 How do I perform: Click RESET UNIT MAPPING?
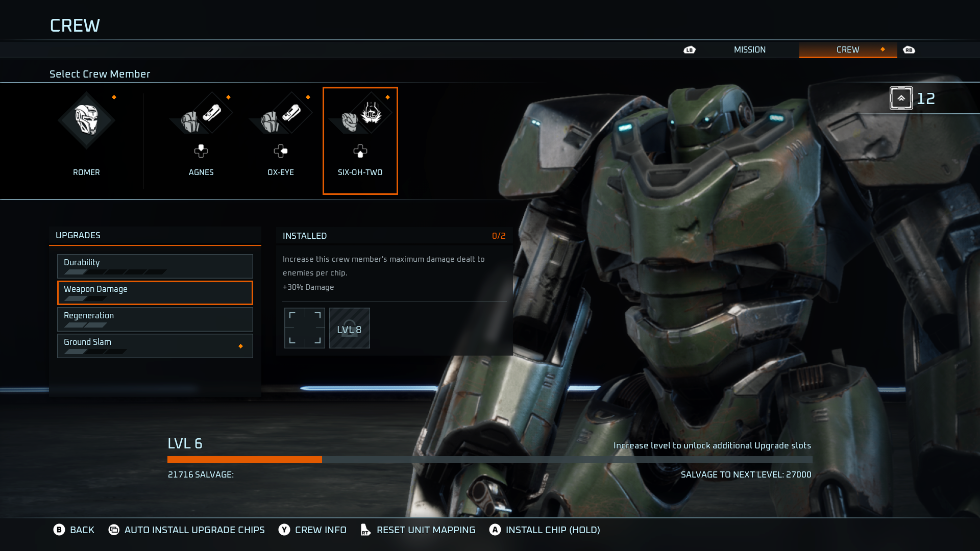[x=425, y=530]
